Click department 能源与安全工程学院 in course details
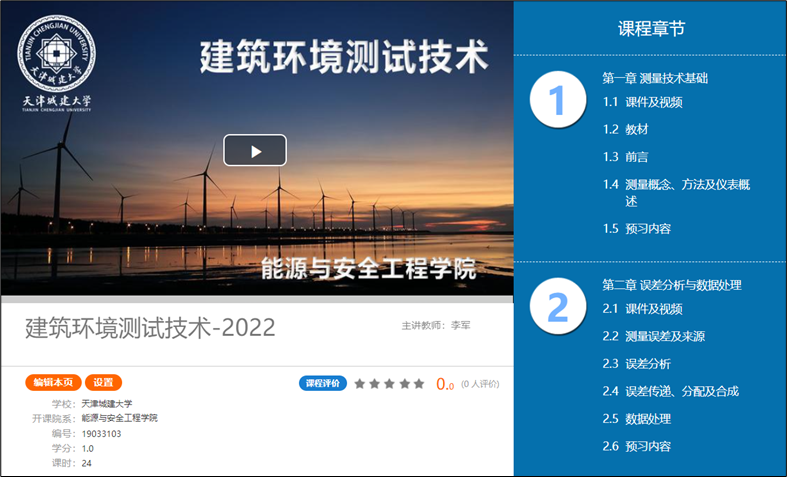The image size is (787, 477). [x=119, y=418]
